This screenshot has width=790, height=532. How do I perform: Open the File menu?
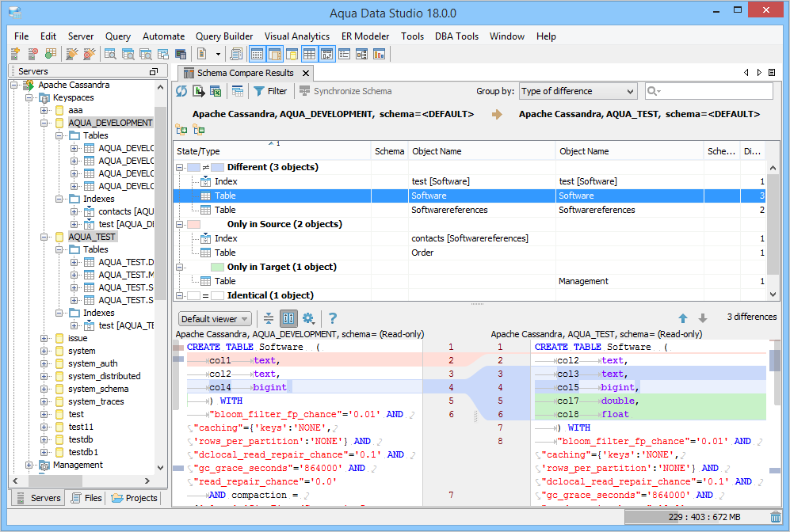21,36
